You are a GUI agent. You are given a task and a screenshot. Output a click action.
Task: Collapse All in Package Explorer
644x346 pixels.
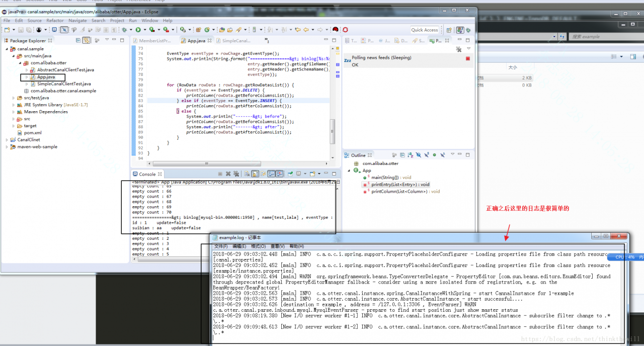click(78, 41)
